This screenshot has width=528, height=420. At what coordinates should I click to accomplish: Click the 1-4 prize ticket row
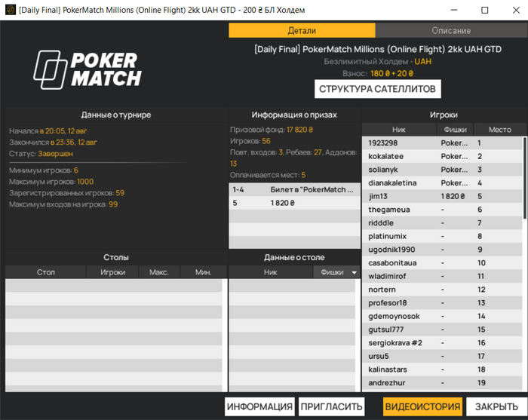coord(294,190)
